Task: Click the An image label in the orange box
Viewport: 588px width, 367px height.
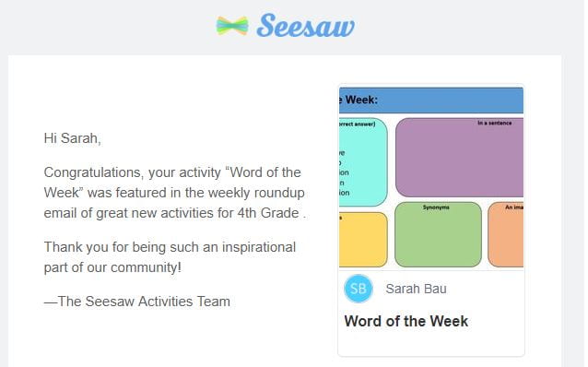Action: click(514, 207)
